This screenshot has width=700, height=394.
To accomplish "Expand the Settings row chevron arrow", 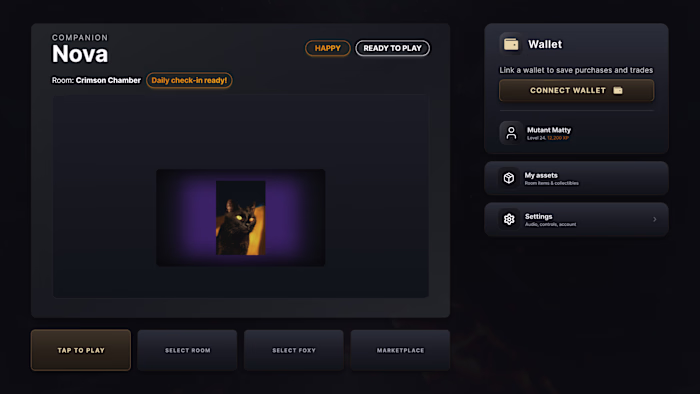I will coord(654,219).
